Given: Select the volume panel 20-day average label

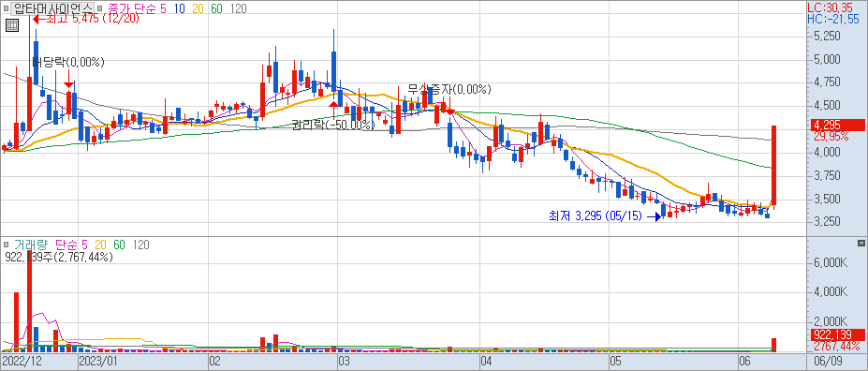Looking at the screenshot, I should click(101, 245).
